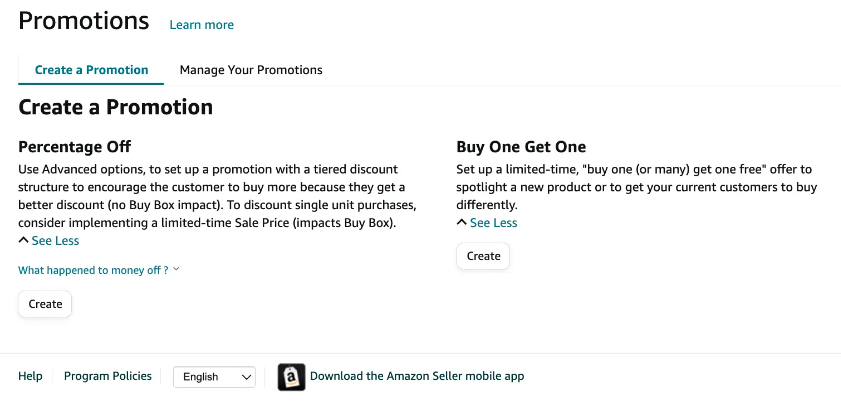
Task: Click the 'What happened to money off ?' link text
Action: pyautogui.click(x=93, y=270)
